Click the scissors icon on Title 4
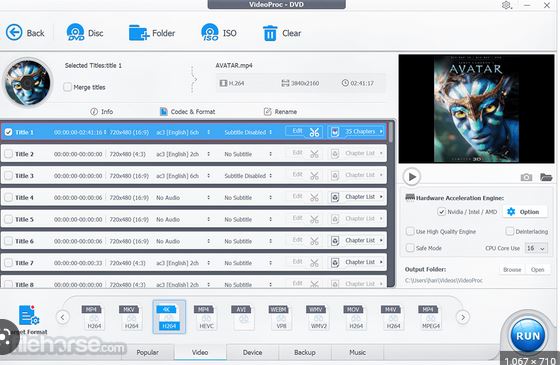This screenshot has height=365, width=560. point(314,198)
